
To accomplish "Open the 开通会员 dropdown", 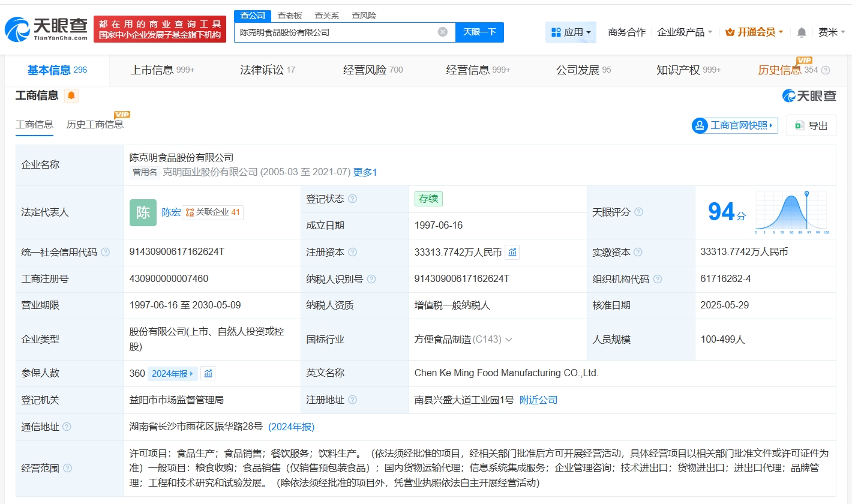I will pyautogui.click(x=754, y=32).
